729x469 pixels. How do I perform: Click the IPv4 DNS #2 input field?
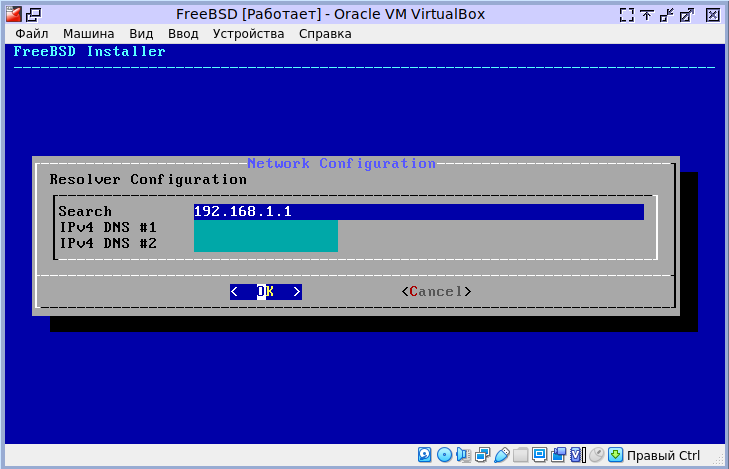tap(265, 244)
